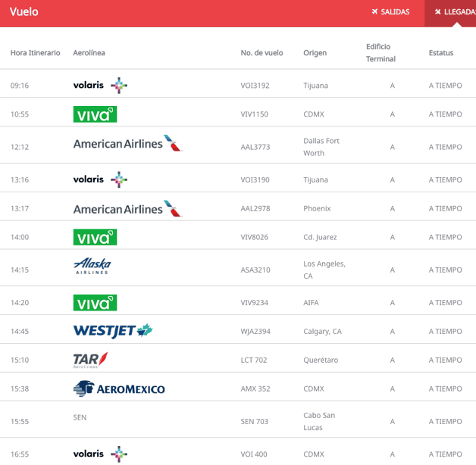The image size is (476, 465).
Task: Click flight number VOI3192
Action: (x=255, y=86)
